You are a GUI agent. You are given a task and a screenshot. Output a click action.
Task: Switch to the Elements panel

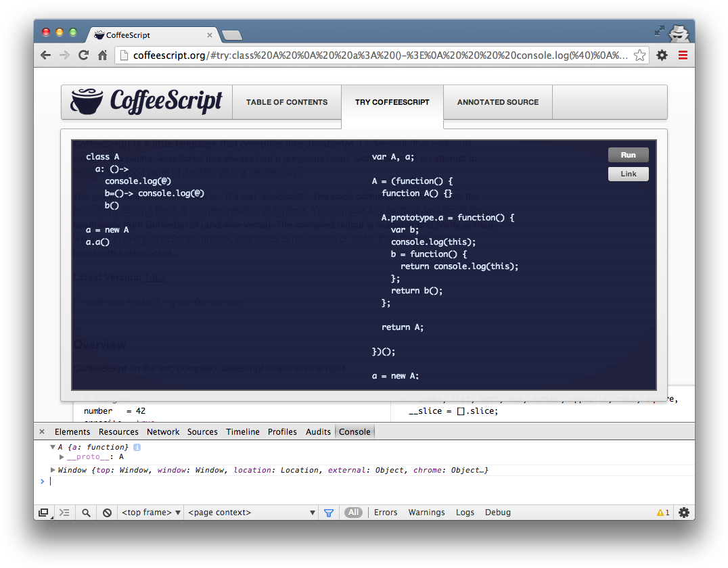point(72,431)
